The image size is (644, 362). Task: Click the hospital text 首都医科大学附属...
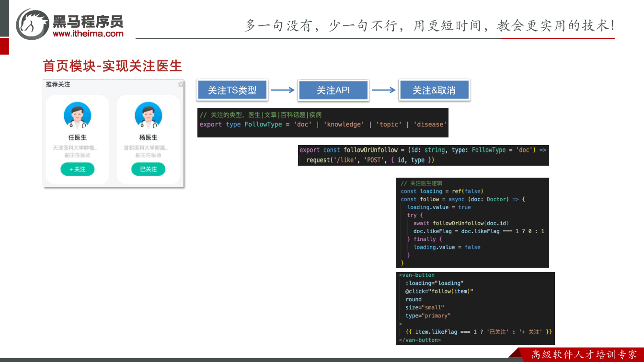tap(146, 148)
